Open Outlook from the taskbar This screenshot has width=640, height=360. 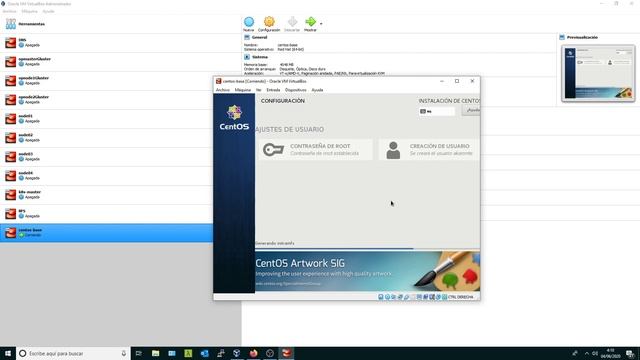204,353
